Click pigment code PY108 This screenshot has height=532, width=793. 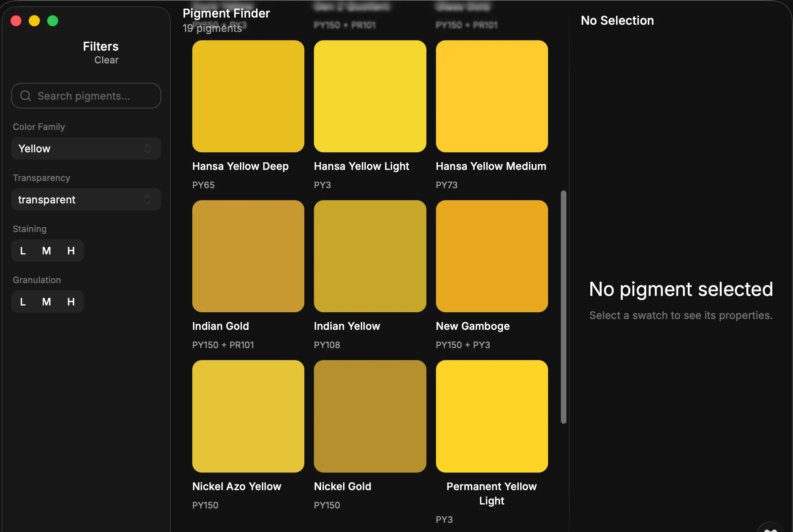coord(327,345)
